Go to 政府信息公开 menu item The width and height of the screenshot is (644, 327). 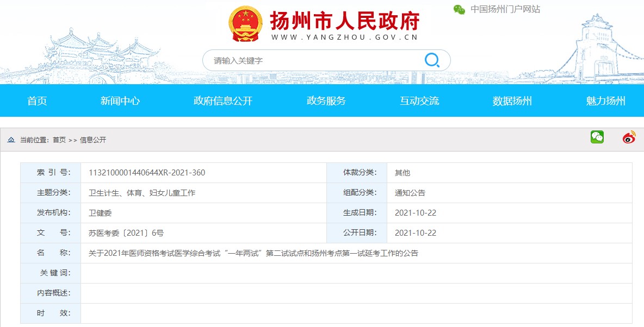pyautogui.click(x=223, y=101)
